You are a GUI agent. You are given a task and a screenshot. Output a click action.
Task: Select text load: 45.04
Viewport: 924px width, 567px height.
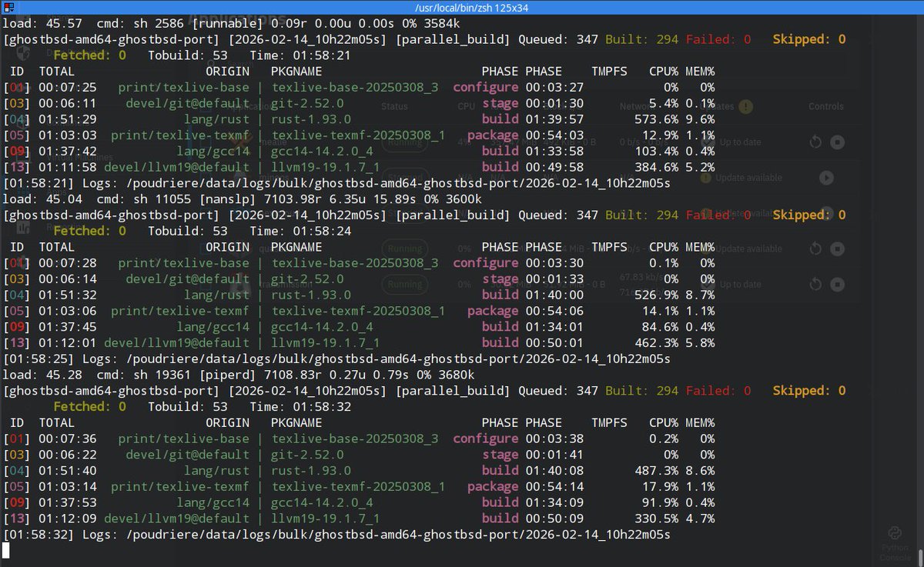42,199
